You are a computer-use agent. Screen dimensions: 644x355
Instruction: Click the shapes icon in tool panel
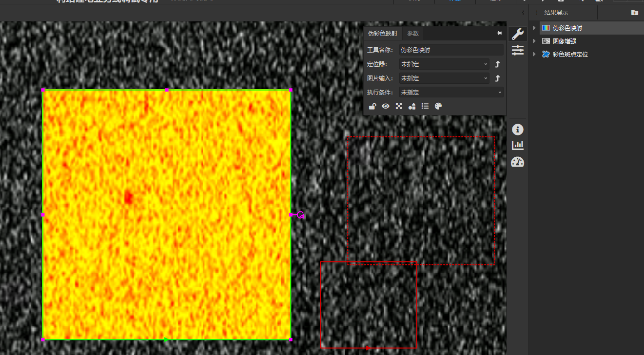pyautogui.click(x=412, y=106)
